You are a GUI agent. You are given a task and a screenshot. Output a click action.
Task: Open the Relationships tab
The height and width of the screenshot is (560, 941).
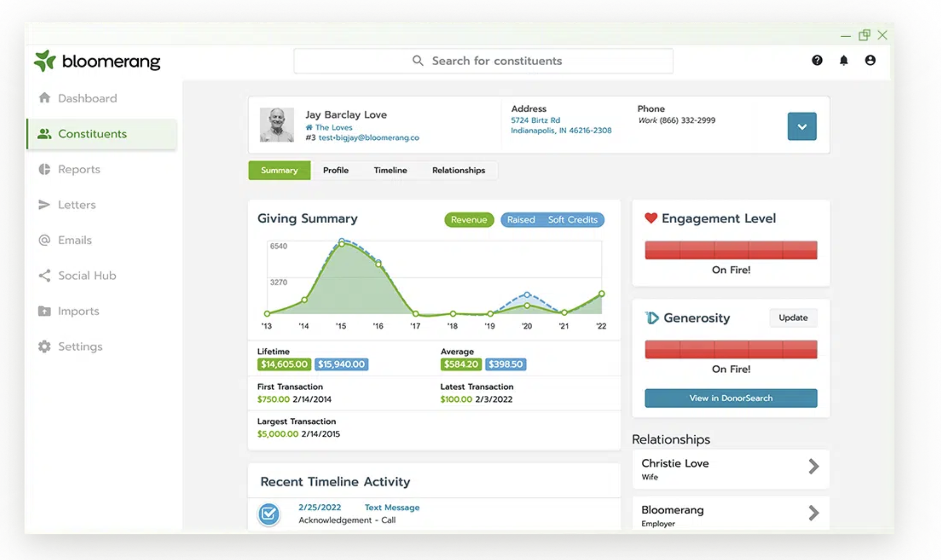[x=458, y=170]
